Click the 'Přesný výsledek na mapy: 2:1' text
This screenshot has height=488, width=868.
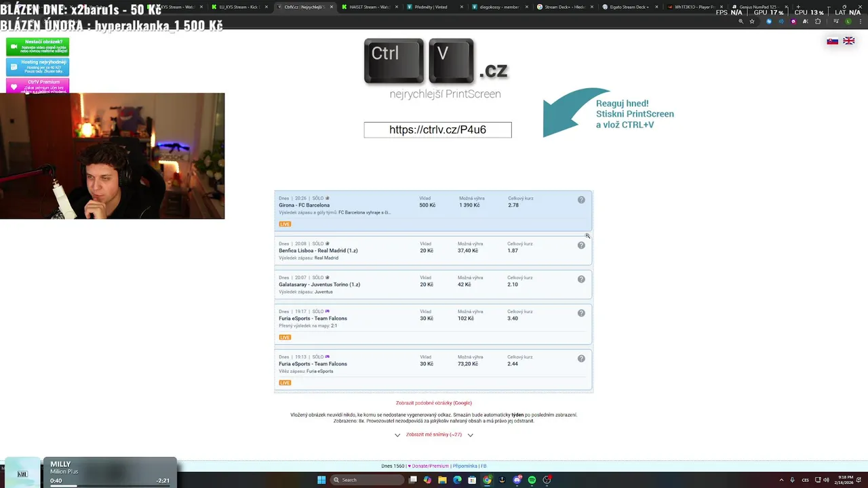308,326
